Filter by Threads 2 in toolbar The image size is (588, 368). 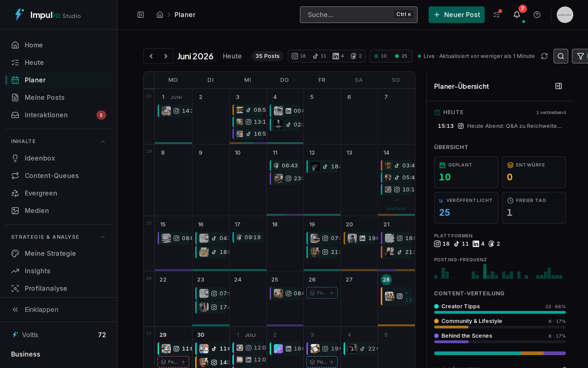click(356, 56)
